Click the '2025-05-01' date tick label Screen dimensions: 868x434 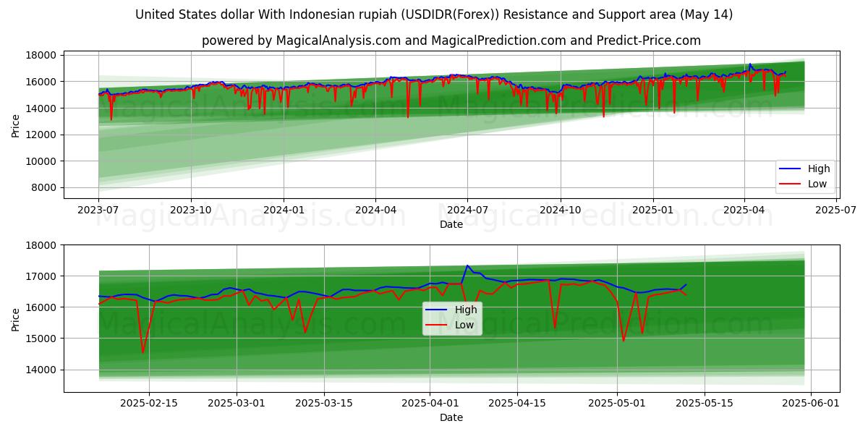(617, 403)
